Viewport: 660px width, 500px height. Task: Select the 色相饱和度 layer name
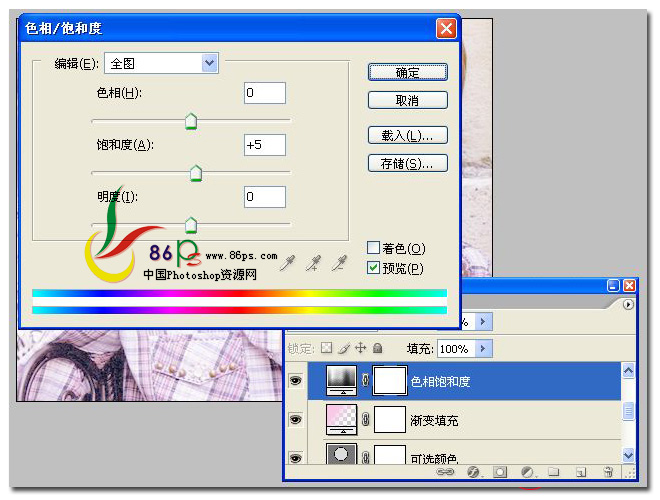pyautogui.click(x=440, y=381)
